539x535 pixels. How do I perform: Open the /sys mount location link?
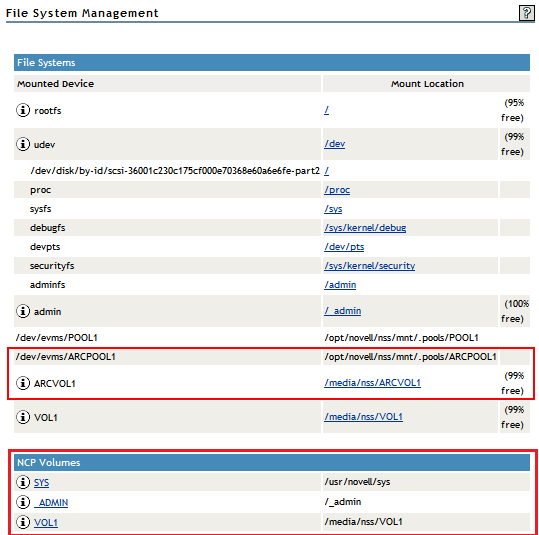click(333, 209)
